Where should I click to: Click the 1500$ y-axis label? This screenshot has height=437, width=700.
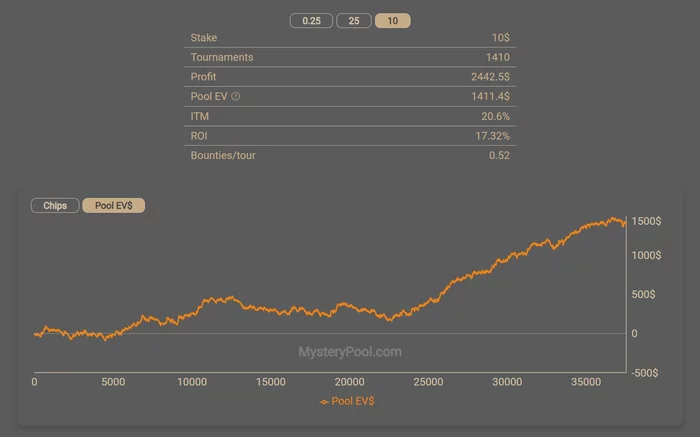pyautogui.click(x=646, y=221)
